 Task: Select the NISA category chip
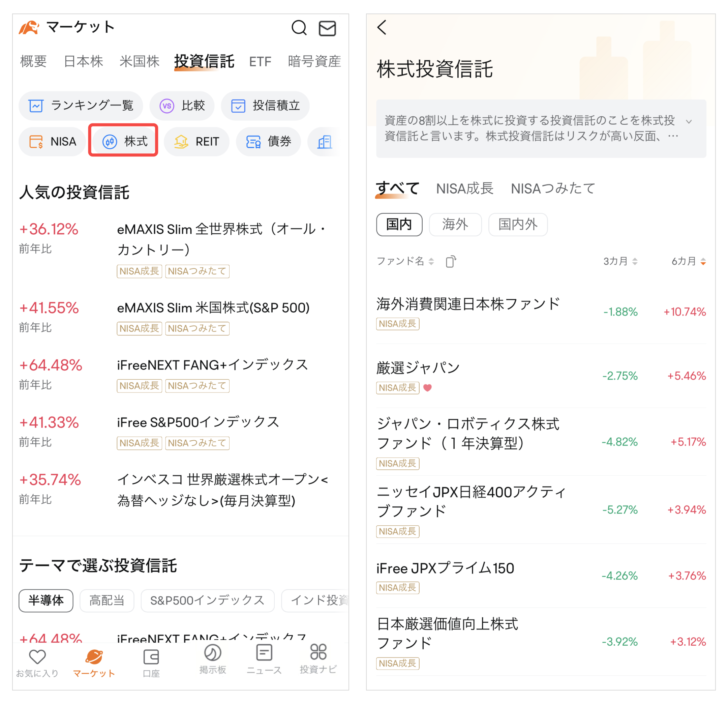coord(52,142)
